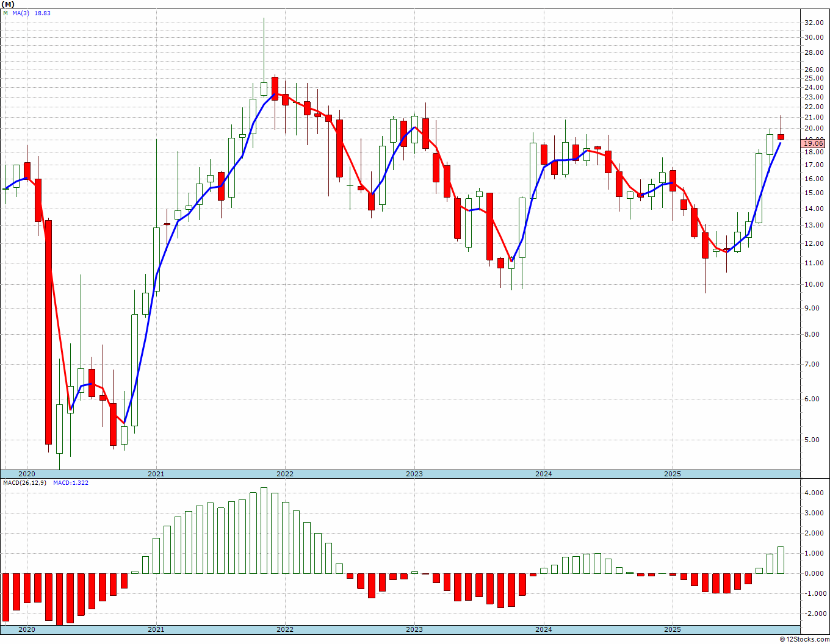The image size is (830, 644).
Task: Click the 15.00 price axis label
Action: pos(814,193)
